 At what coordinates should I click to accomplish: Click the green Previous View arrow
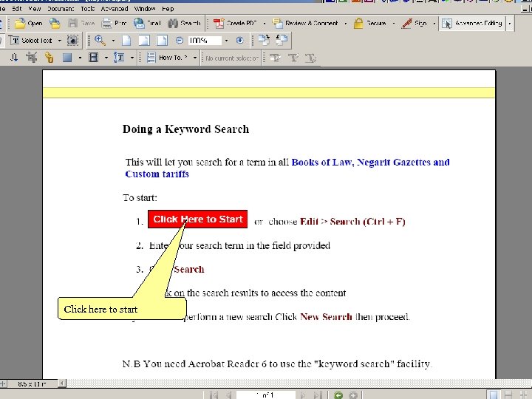tap(338, 395)
